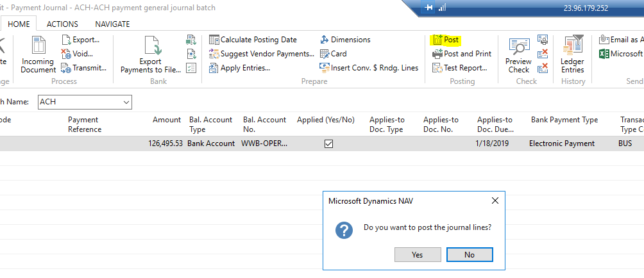Close the Microsoft Dynamics NAV dialog
This screenshot has width=644, height=278.
[495, 201]
